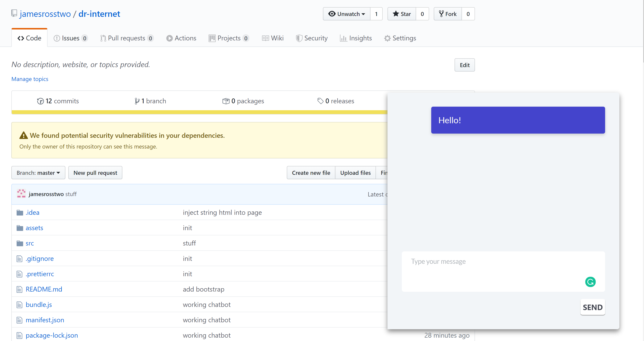Open the Unwatch notifications dropdown
The height and width of the screenshot is (341, 644).
346,14
